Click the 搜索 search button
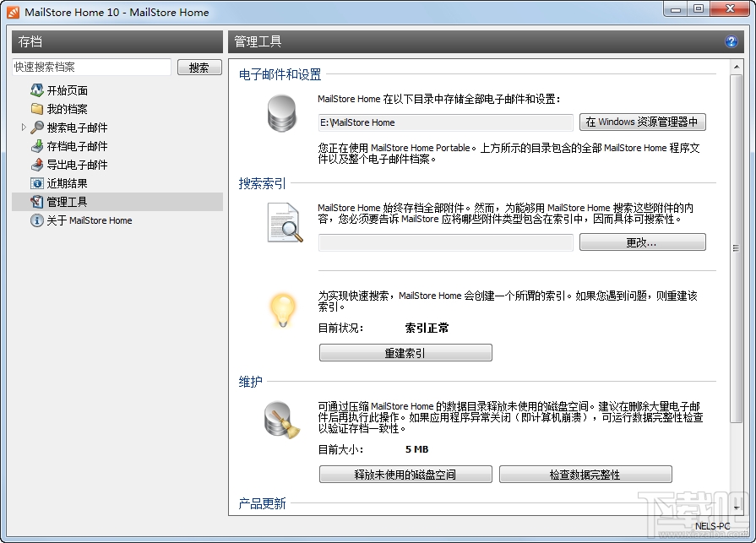 199,67
